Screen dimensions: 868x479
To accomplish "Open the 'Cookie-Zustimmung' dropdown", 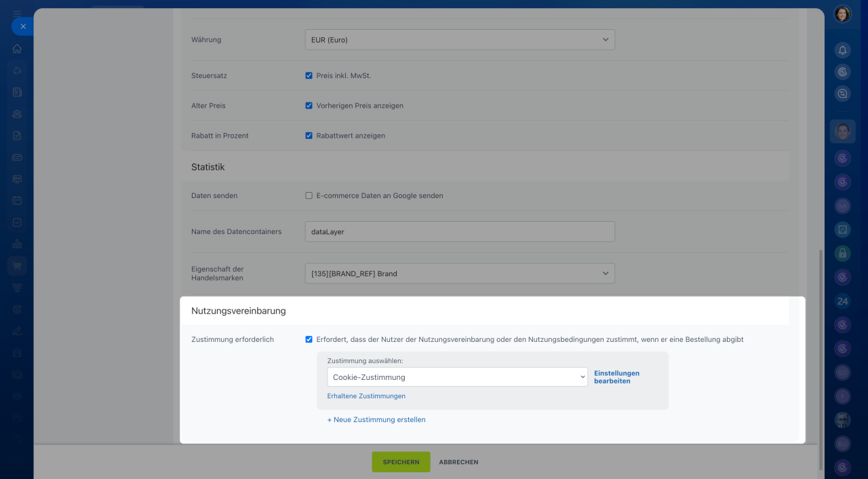I will (457, 377).
